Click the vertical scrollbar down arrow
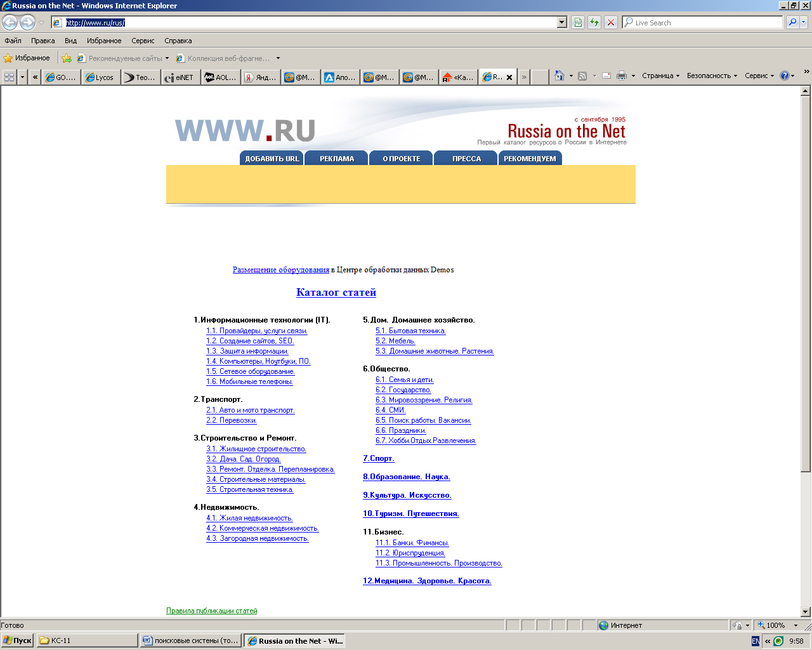This screenshot has width=812, height=650. (x=806, y=612)
